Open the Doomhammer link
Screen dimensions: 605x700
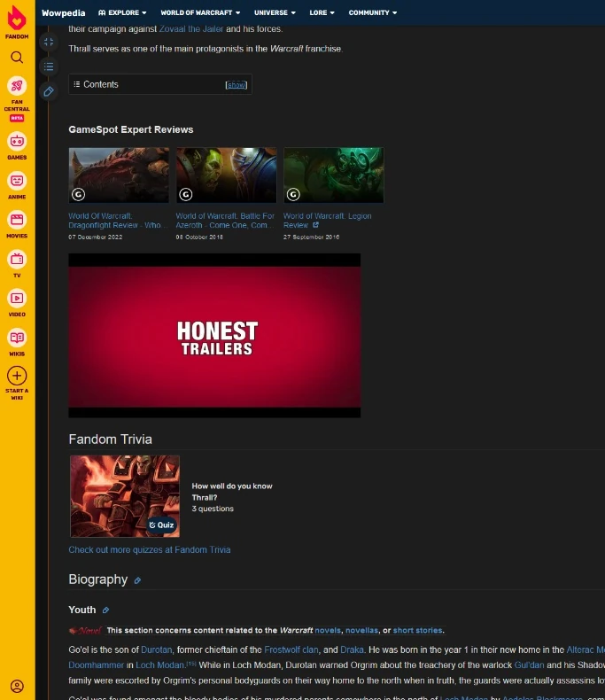pos(96,665)
